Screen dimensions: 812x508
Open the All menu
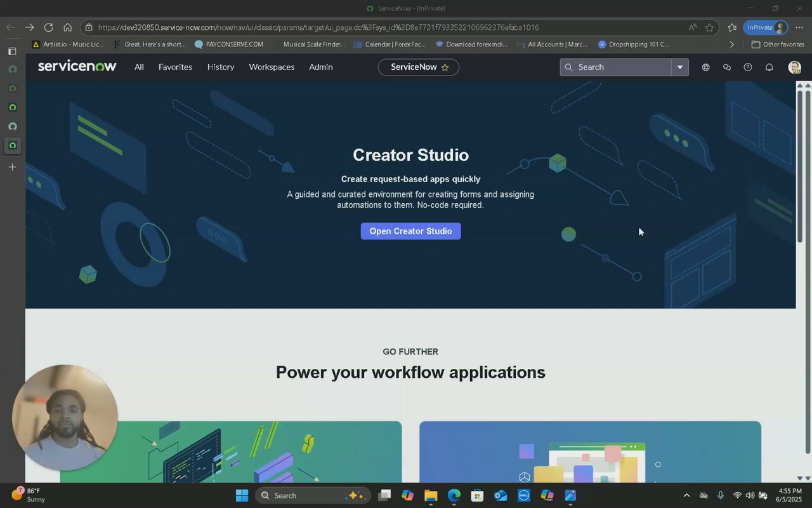[x=139, y=67]
